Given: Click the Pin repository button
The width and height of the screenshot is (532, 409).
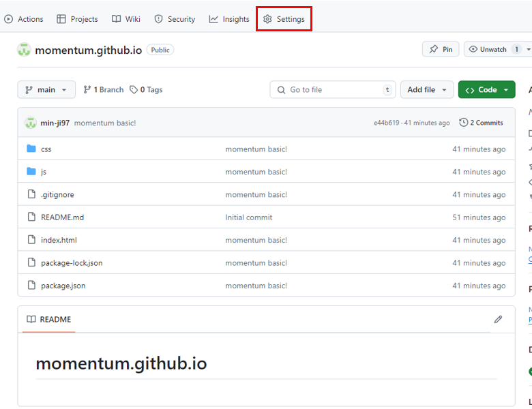Looking at the screenshot, I should pyautogui.click(x=441, y=49).
